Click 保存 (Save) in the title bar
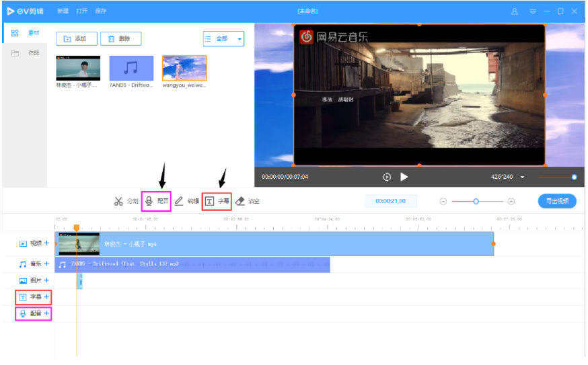 point(100,11)
